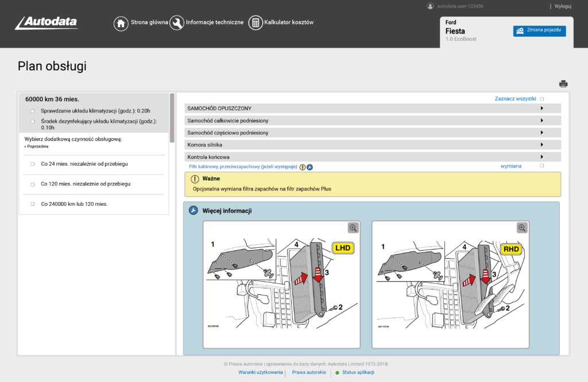588x382 pixels.
Task: Click the Wyloguj link
Action: click(x=563, y=6)
